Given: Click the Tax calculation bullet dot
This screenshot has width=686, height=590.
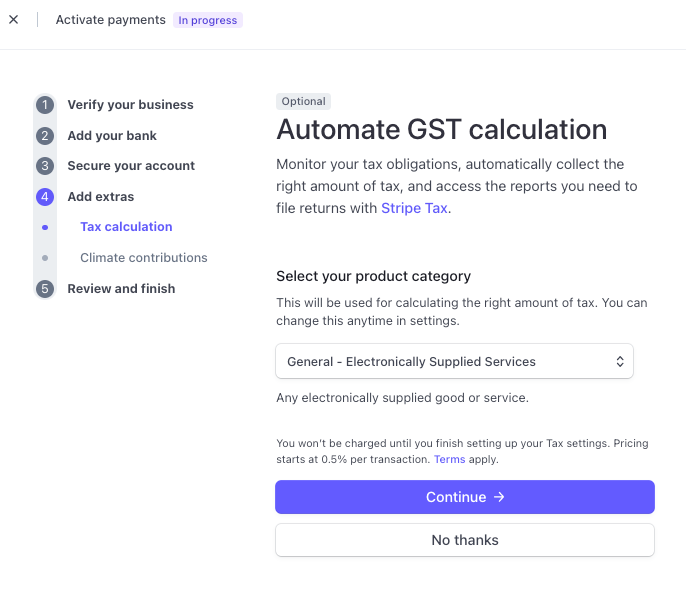Looking at the screenshot, I should (45, 228).
